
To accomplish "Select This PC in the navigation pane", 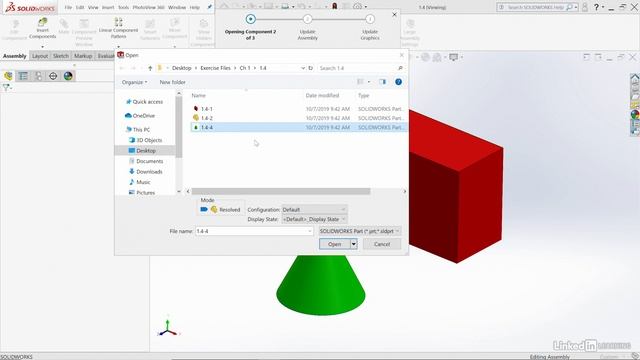I will (138, 129).
